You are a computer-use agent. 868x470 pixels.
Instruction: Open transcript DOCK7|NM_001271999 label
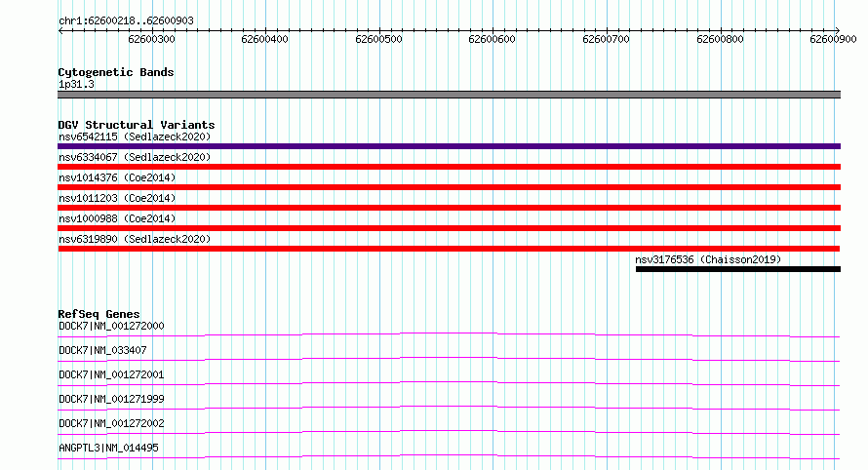[111, 399]
